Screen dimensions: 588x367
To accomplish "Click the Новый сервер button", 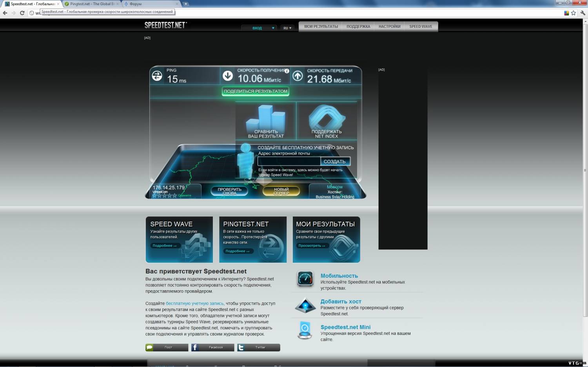I will (x=281, y=191).
